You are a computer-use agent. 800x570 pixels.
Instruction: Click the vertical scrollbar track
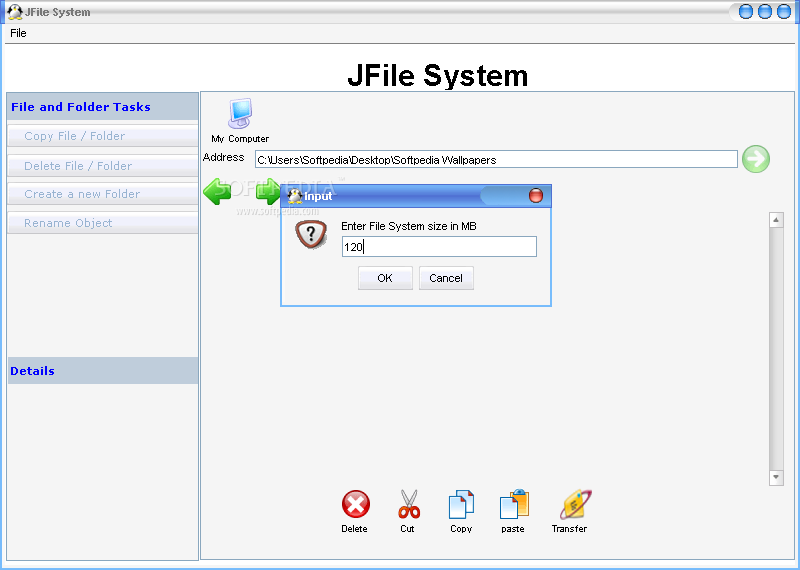coord(776,349)
